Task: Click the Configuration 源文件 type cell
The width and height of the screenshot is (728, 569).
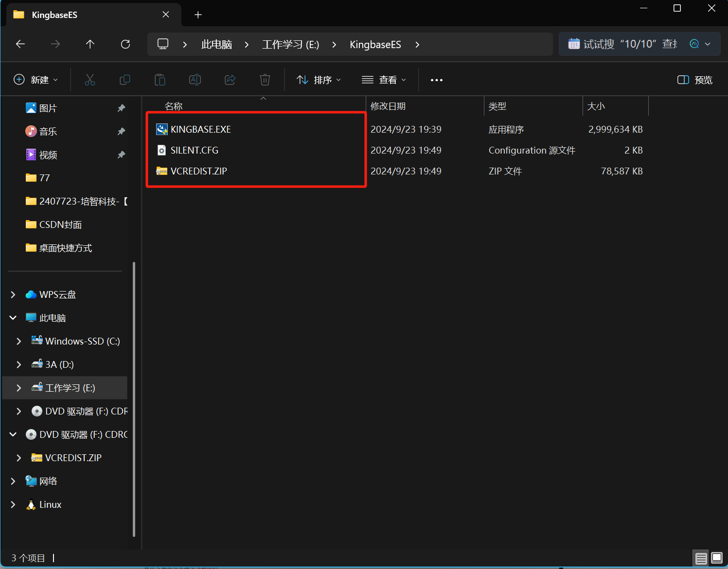Action: click(532, 151)
